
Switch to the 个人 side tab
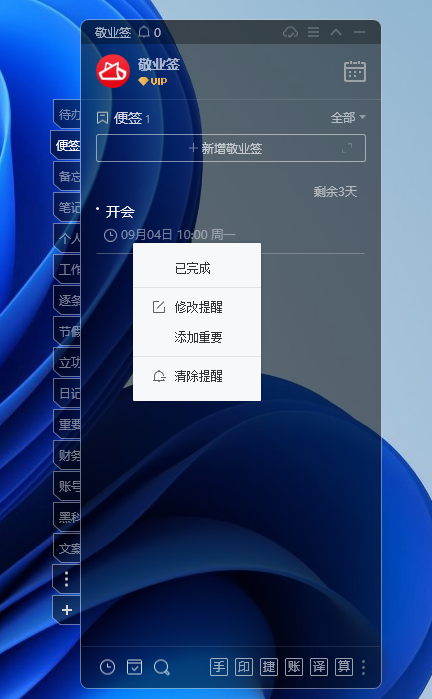67,238
